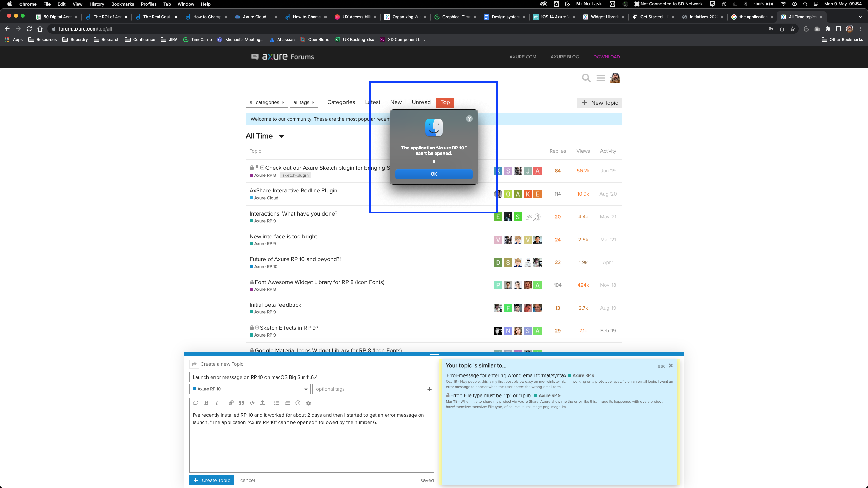Toggle italic formatting in composer
Viewport: 868px width, 488px height.
coord(217,403)
